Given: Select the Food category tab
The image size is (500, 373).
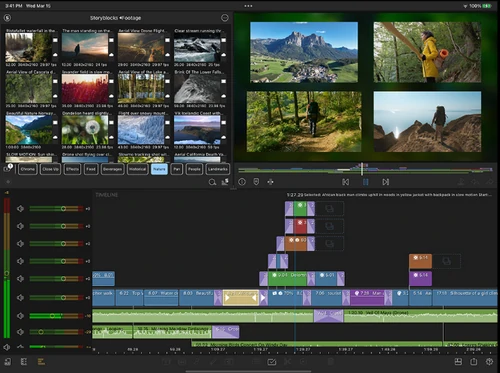Looking at the screenshot, I should tap(91, 169).
